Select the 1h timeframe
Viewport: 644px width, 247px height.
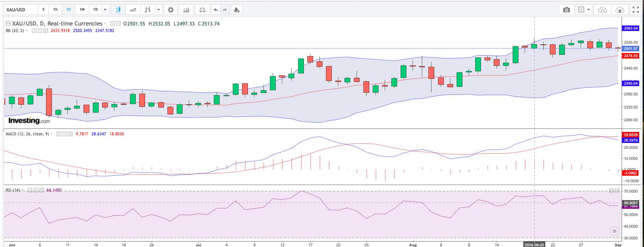pyautogui.click(x=55, y=10)
